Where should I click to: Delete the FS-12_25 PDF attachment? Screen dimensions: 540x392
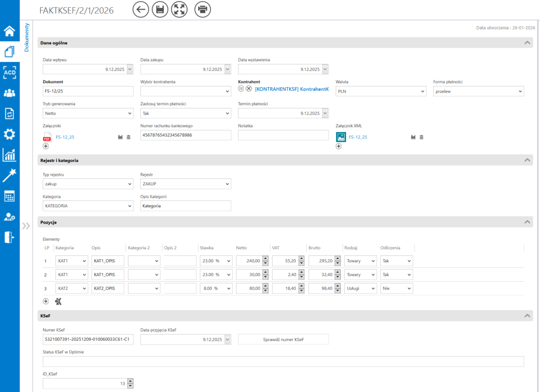(129, 137)
